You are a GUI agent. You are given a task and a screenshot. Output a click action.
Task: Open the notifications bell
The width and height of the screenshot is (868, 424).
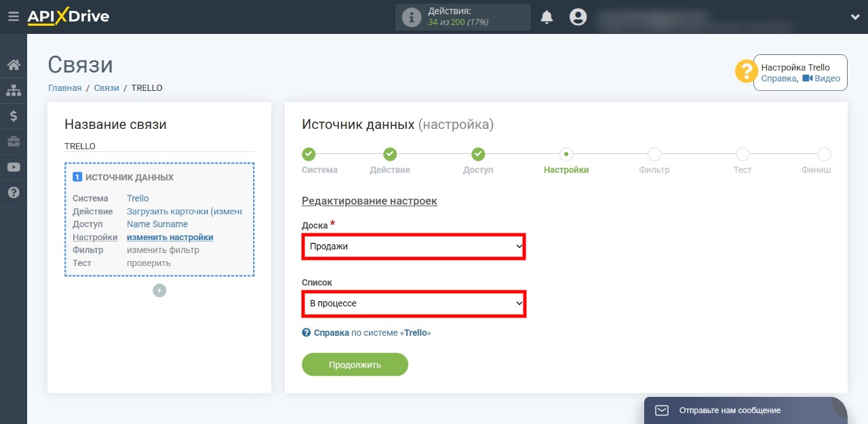pos(547,17)
